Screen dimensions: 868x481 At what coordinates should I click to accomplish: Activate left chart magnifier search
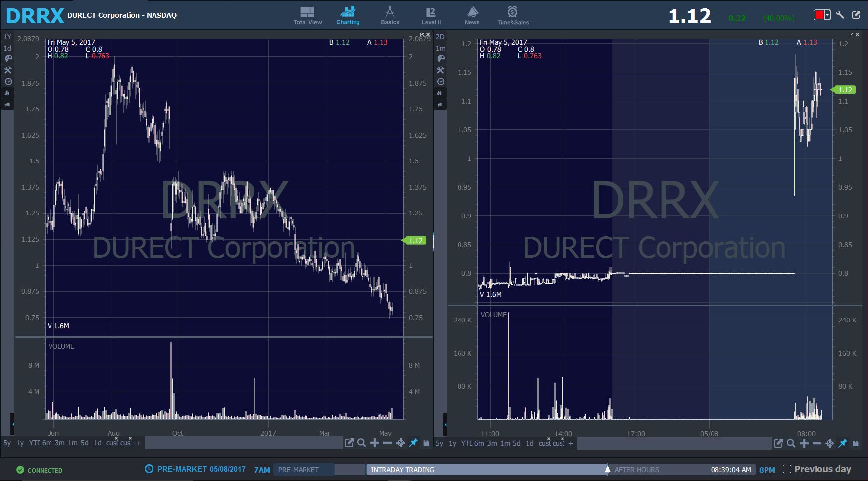362,443
